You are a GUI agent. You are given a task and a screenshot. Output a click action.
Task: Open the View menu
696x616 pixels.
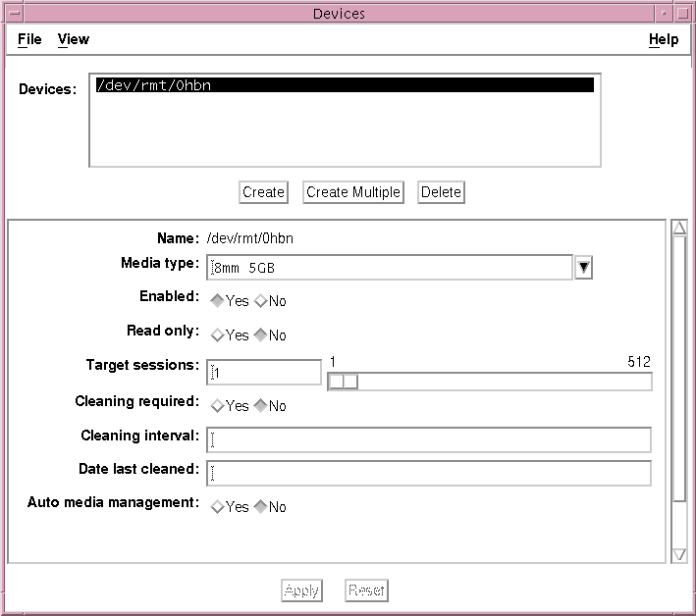74,39
